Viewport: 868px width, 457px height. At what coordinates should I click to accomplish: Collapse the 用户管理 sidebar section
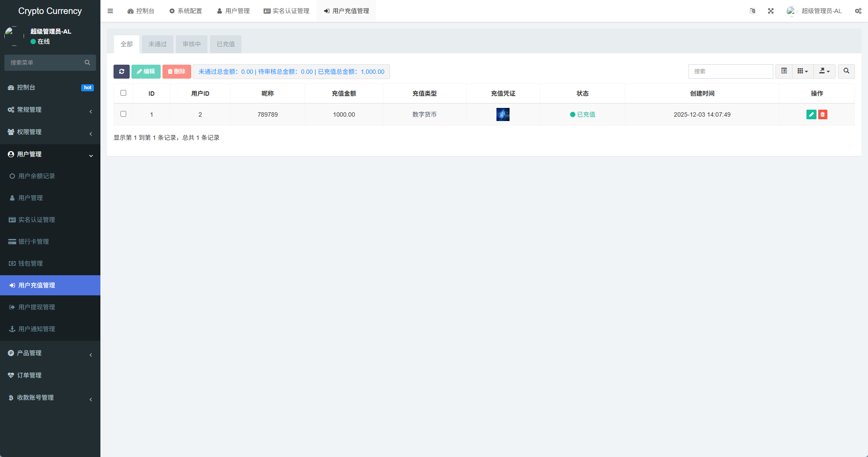pyautogui.click(x=50, y=154)
